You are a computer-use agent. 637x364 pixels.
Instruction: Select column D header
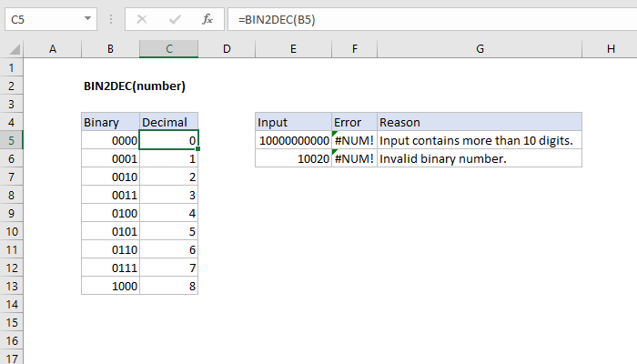[227, 49]
